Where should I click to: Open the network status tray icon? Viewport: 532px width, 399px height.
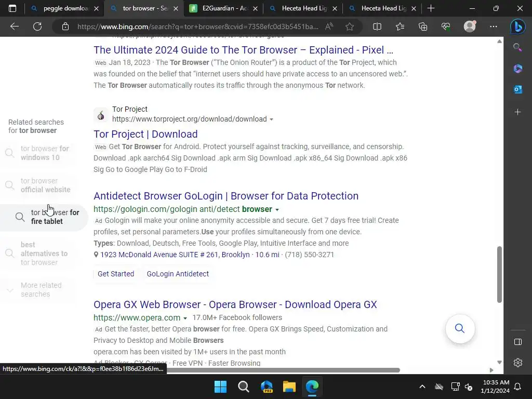455,387
